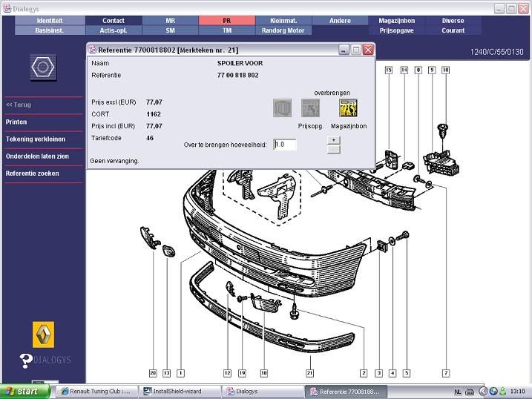Viewport: 532px width, 399px height.
Task: Switch to the MR tab
Action: [x=171, y=21]
